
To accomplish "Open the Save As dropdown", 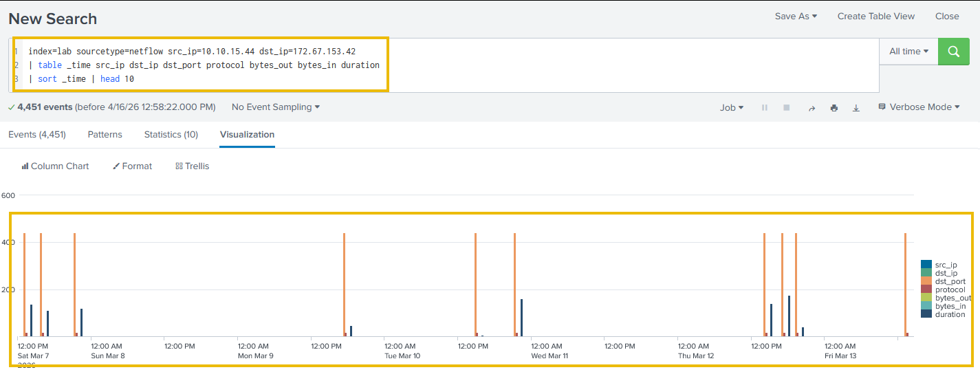I will click(x=796, y=17).
